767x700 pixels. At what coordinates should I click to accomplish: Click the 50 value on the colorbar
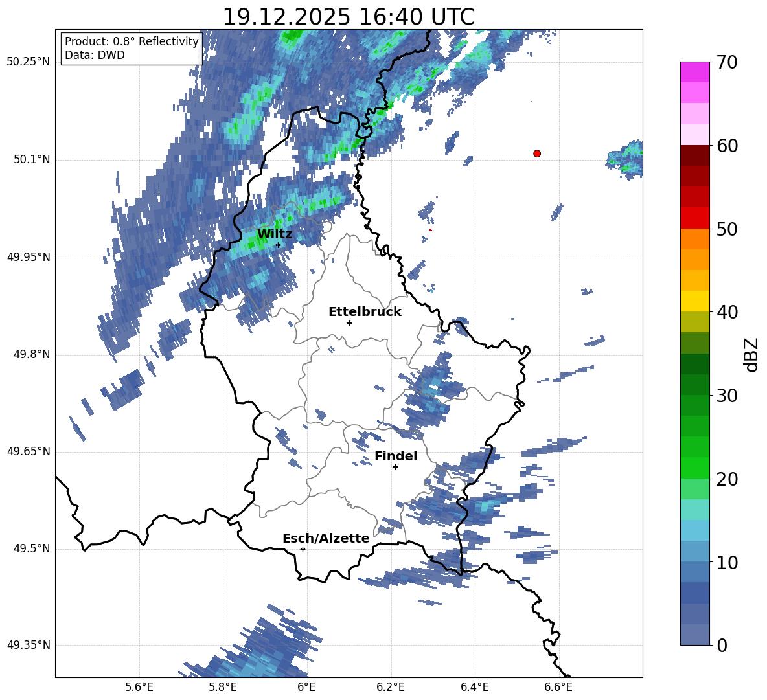727,229
